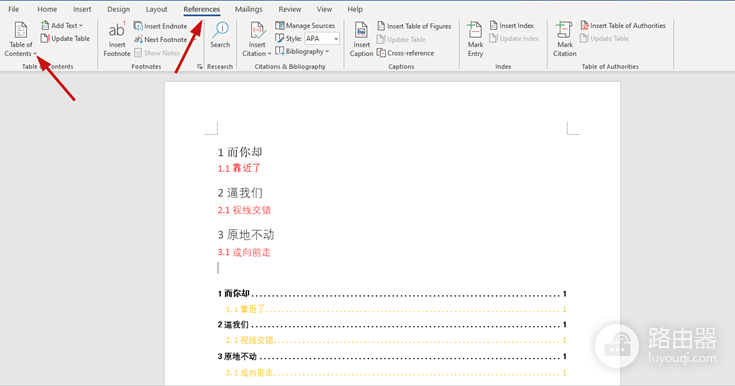Switch to the Home tab

[x=47, y=9]
